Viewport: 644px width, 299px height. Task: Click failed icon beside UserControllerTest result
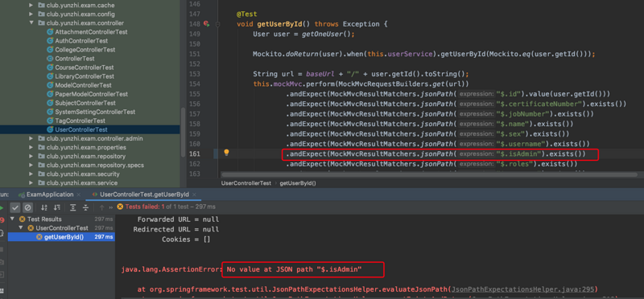coord(31,228)
